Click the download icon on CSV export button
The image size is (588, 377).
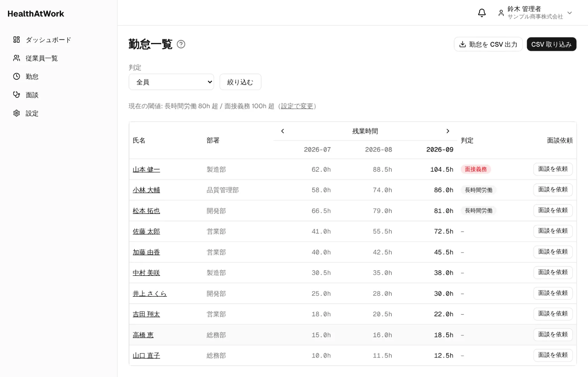[463, 44]
